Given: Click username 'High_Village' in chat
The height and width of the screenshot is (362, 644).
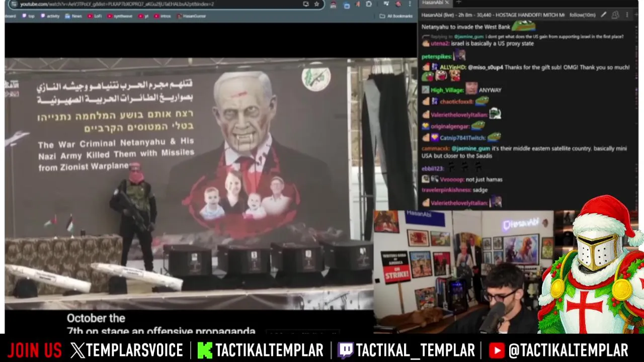Looking at the screenshot, I should click(447, 90).
